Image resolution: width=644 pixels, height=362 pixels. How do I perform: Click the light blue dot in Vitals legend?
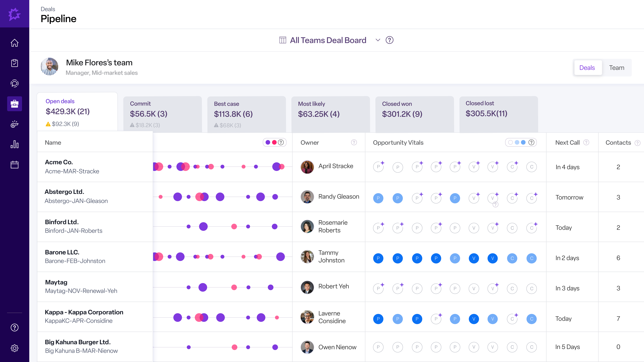[x=517, y=142]
